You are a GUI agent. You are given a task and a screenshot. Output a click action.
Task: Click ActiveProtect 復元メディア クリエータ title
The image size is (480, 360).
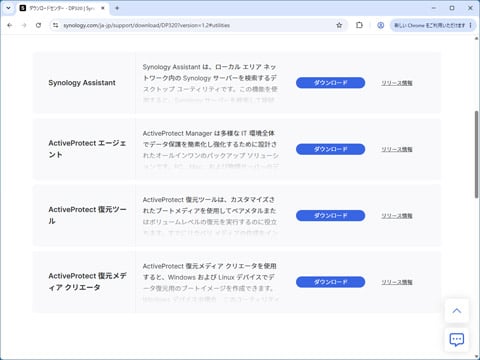click(x=87, y=282)
